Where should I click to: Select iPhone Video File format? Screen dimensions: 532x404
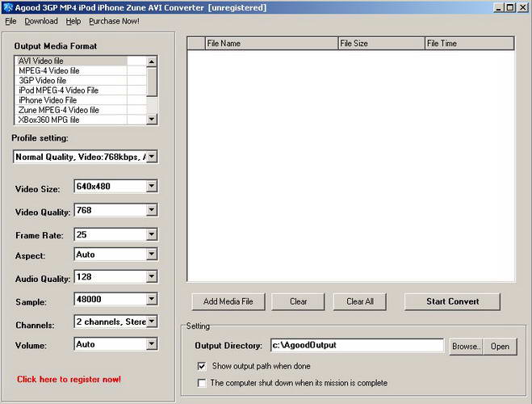(x=71, y=100)
